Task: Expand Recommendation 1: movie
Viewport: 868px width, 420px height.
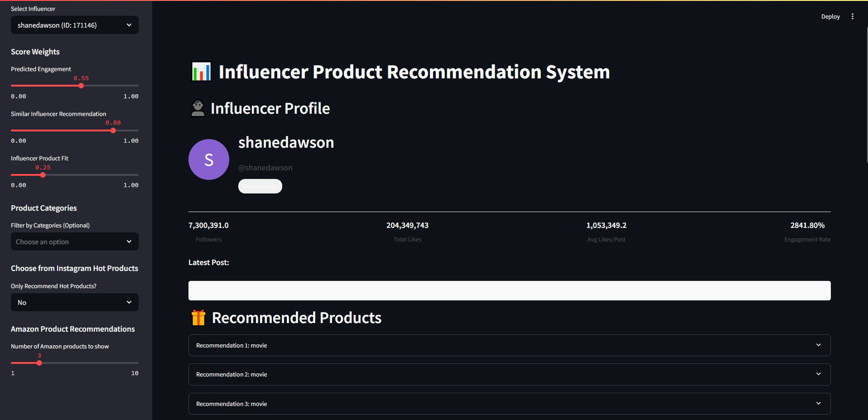Action: pos(509,345)
